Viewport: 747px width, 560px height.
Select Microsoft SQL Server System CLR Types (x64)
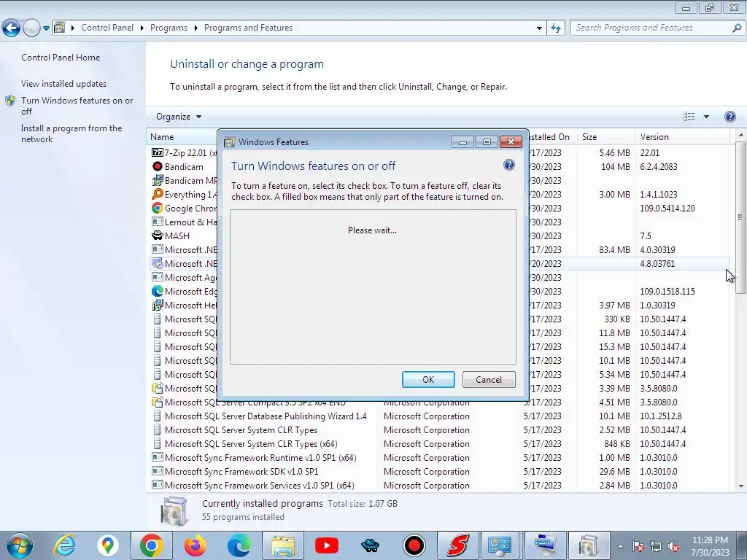251,444
